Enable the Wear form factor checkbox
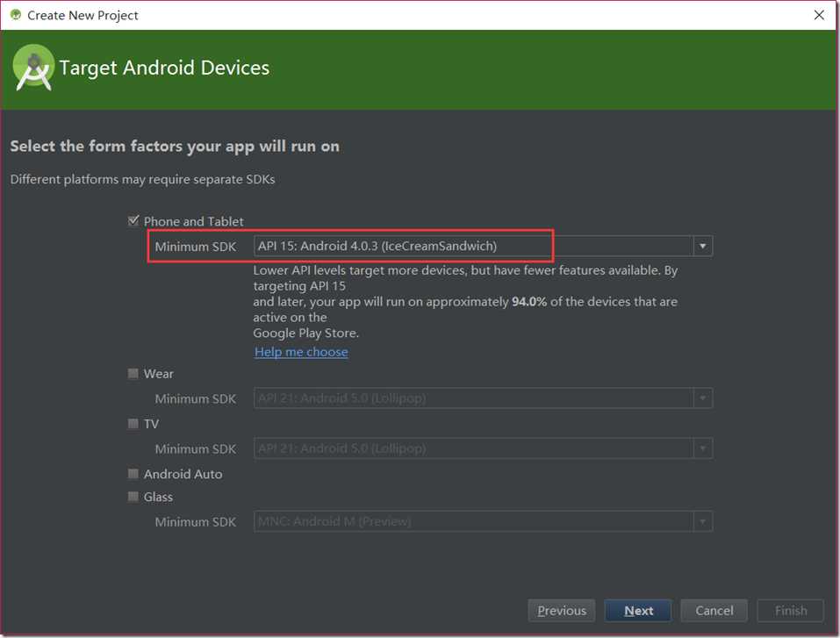Viewport: 840px width, 638px height. click(x=133, y=374)
